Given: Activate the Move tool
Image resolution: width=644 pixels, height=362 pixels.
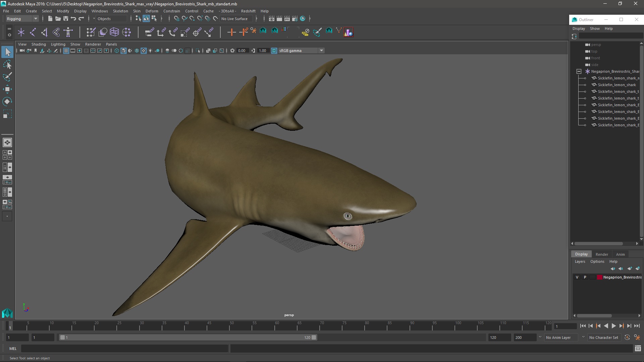Looking at the screenshot, I should (7, 89).
